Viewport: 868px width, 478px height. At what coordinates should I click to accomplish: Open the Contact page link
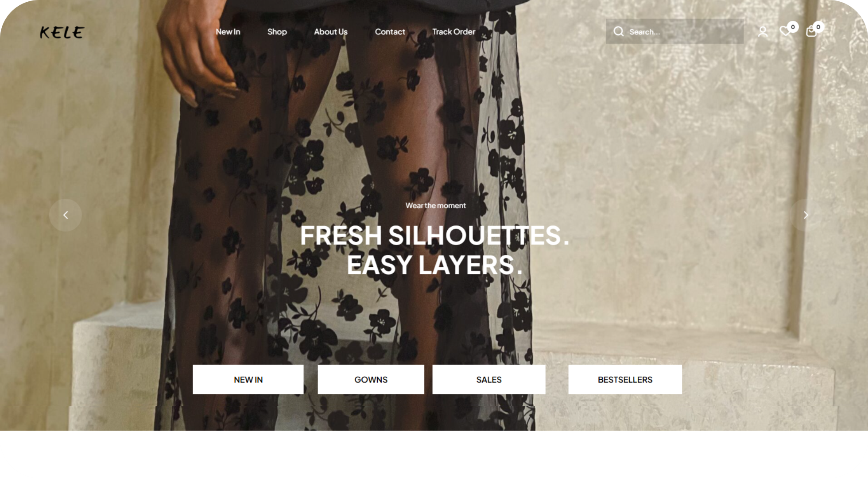(390, 32)
